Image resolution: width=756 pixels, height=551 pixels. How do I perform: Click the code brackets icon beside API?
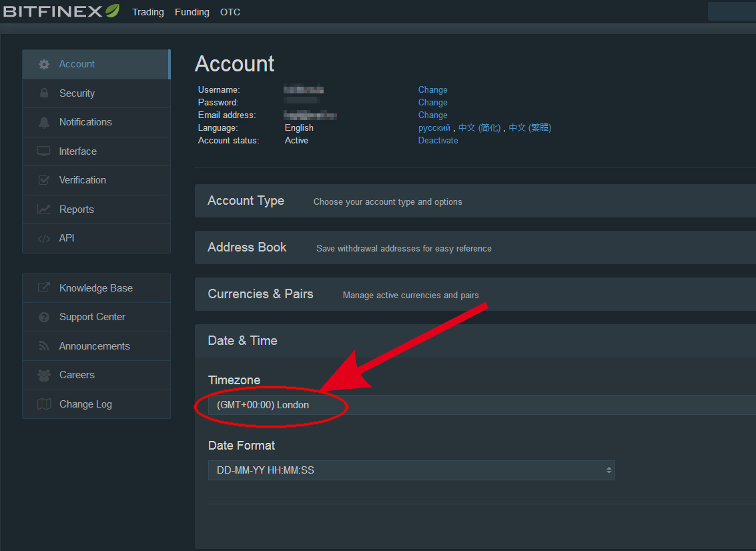point(44,238)
